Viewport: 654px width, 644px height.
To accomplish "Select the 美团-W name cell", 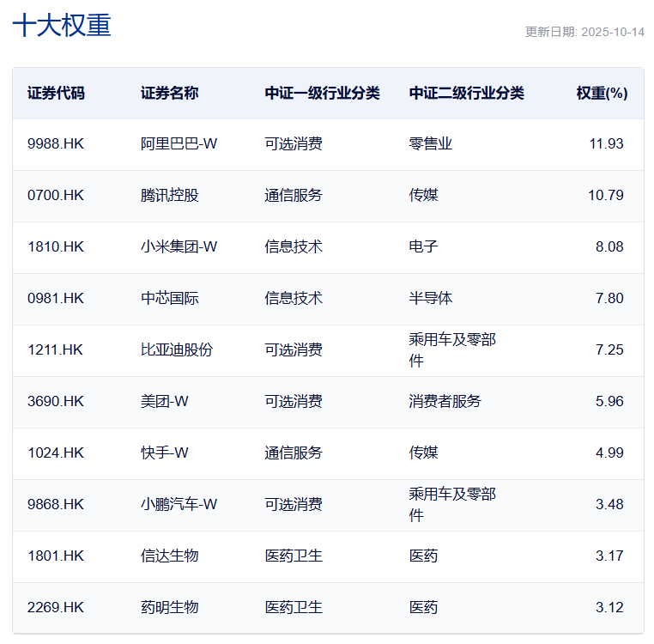I will point(164,402).
